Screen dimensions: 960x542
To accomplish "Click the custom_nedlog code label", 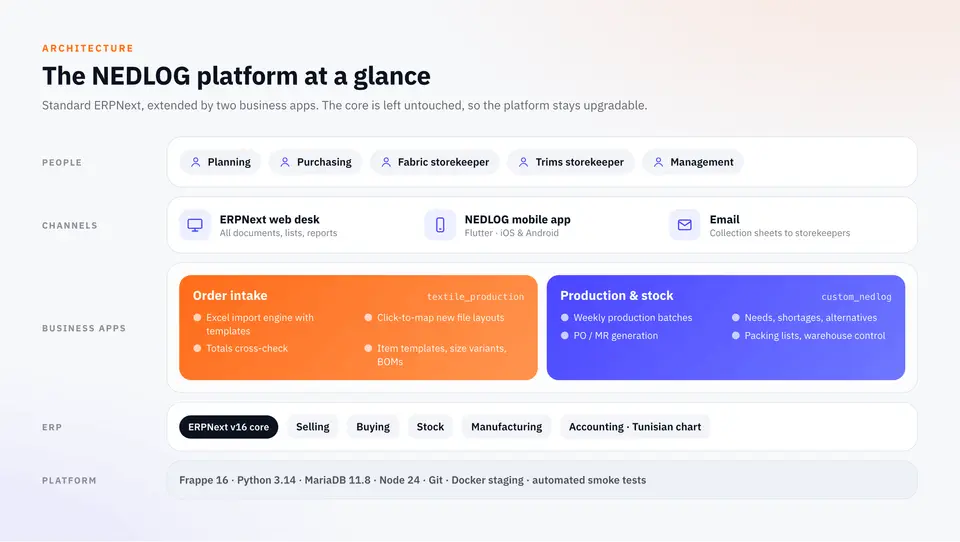I will tap(856, 297).
